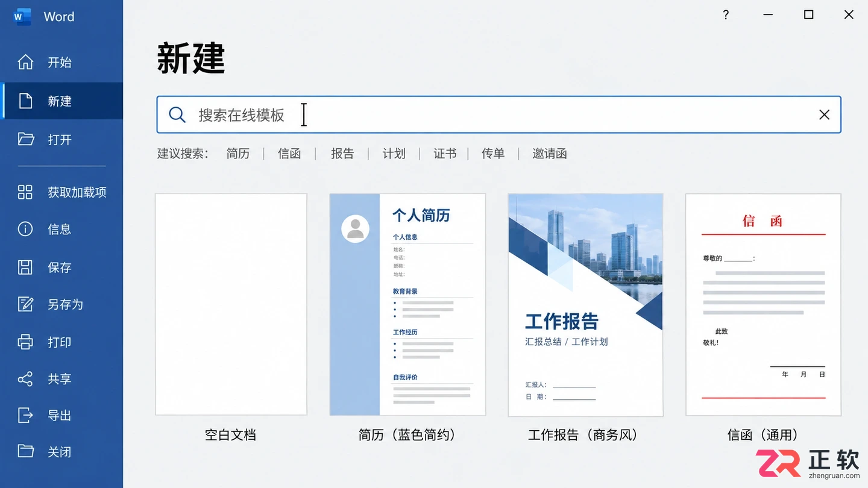The image size is (868, 488).
Task: Choose 另存为 in the sidebar
Action: coord(61,304)
